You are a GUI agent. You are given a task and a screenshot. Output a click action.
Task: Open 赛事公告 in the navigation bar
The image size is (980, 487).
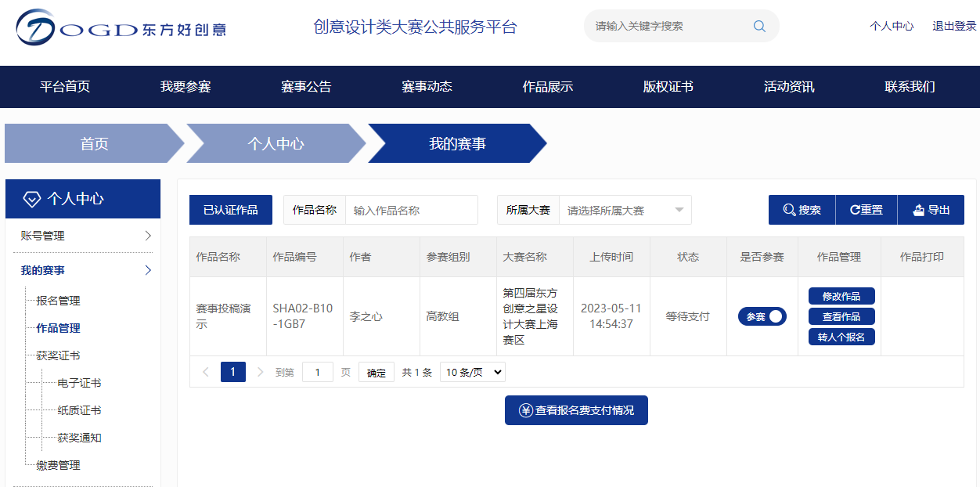coord(306,87)
